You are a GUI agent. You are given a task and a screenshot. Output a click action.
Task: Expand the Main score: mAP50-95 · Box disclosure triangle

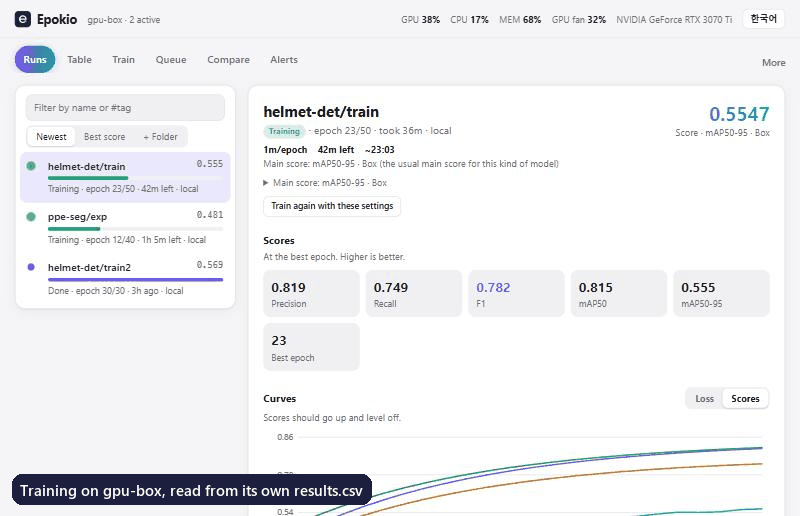click(x=266, y=183)
